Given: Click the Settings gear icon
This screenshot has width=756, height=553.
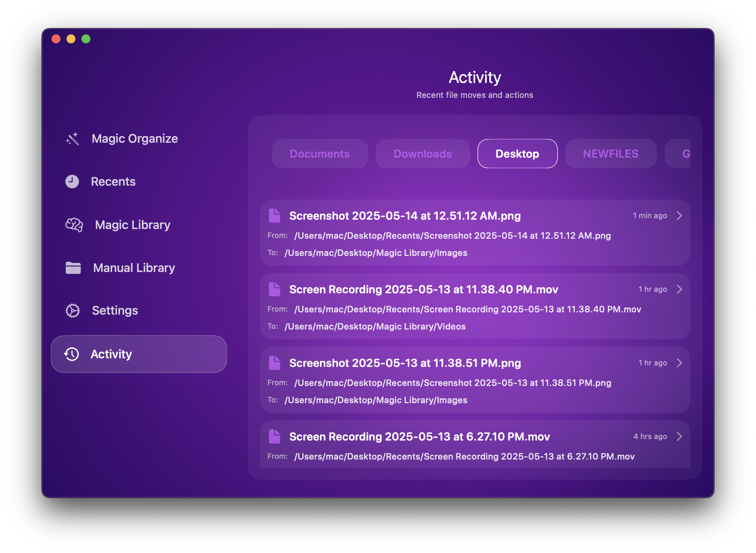Looking at the screenshot, I should (x=73, y=311).
